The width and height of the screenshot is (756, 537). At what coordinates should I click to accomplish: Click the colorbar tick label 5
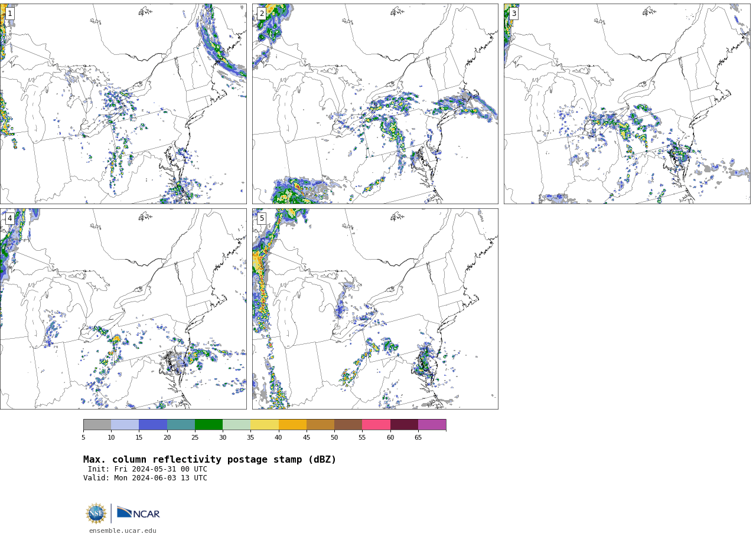coord(83,438)
